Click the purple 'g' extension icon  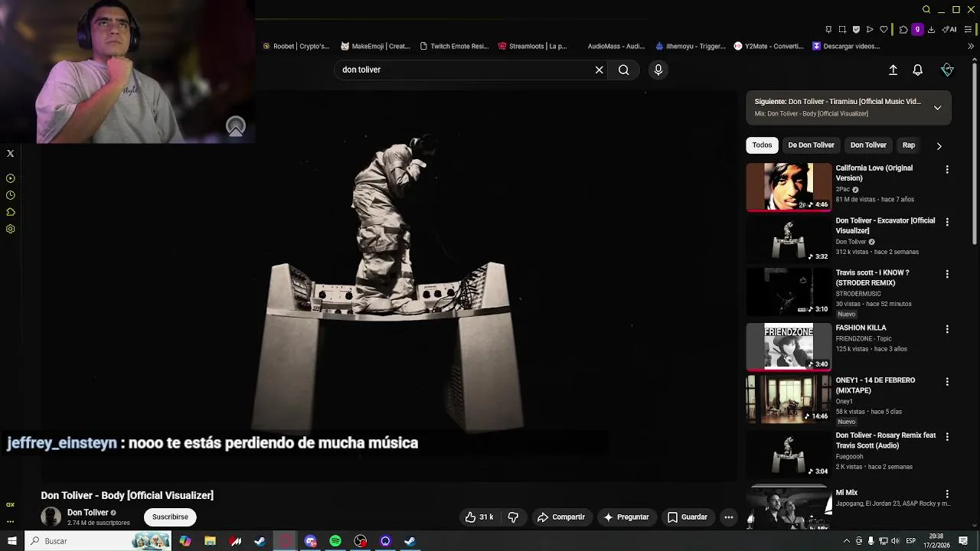pos(917,30)
